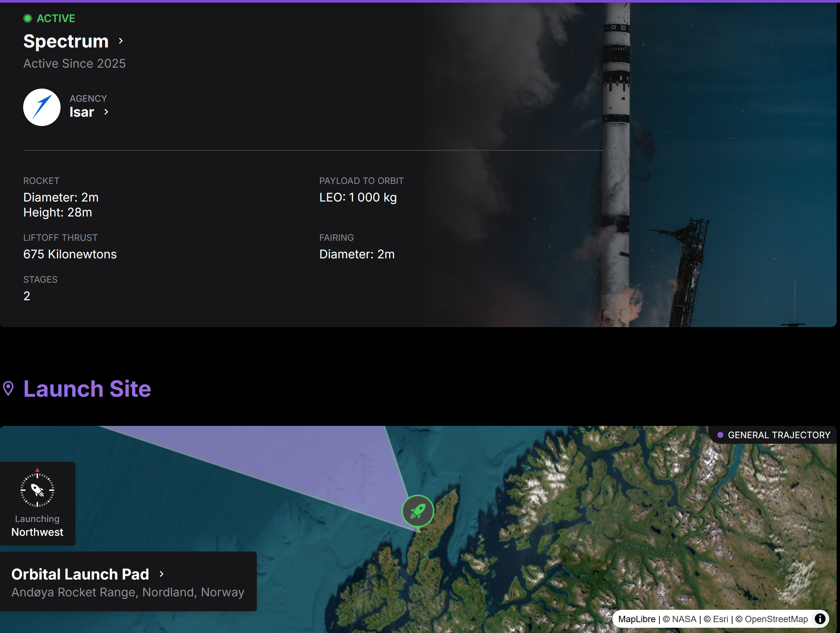840x633 pixels.
Task: Open the OpenStreetMap attribution link
Action: click(x=776, y=619)
